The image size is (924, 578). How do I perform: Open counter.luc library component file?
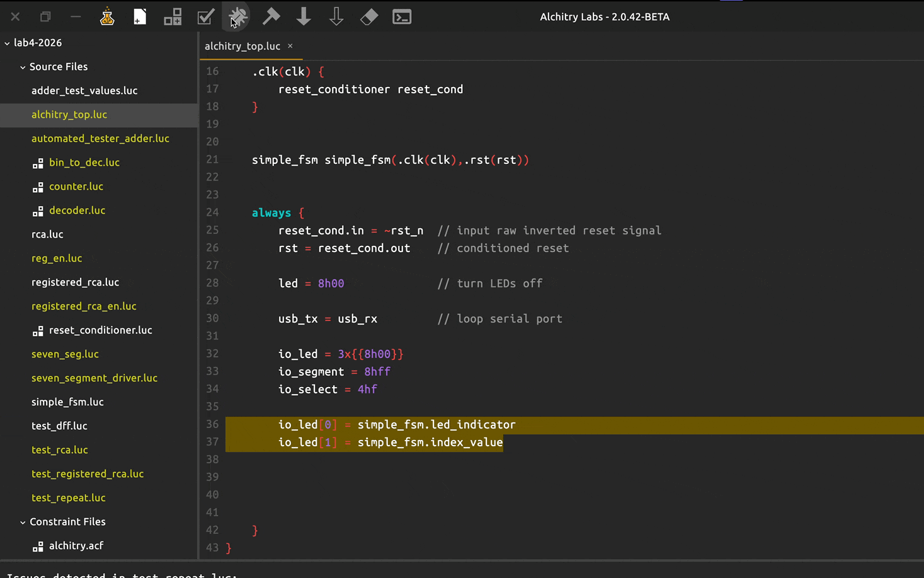point(76,187)
